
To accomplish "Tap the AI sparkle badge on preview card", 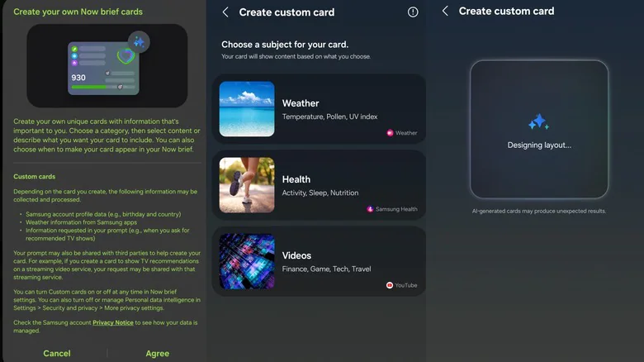I will coord(139,42).
